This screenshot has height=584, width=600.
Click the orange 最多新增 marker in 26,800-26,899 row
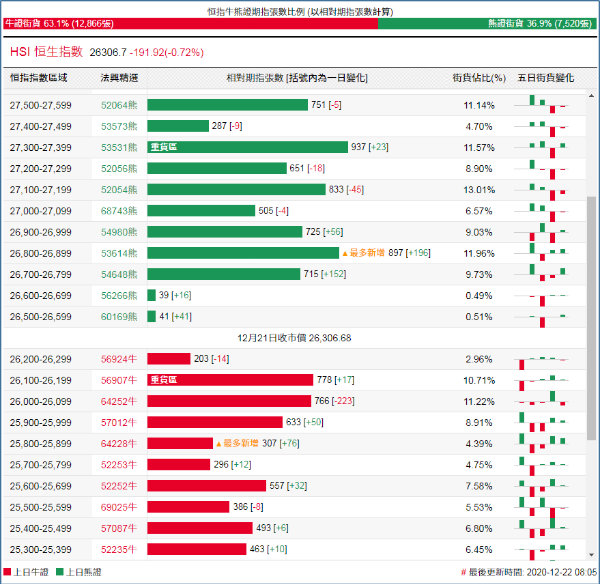(x=364, y=253)
